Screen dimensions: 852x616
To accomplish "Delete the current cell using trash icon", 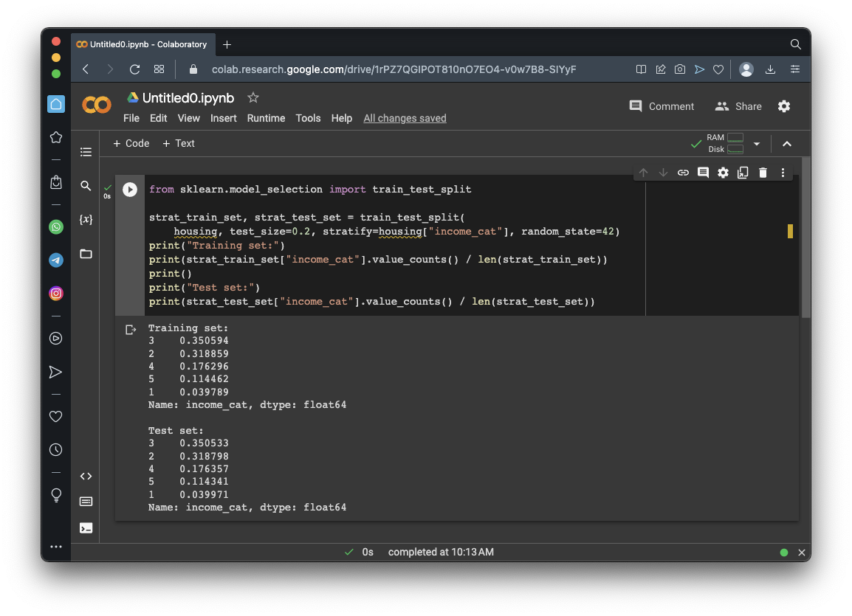I will tap(763, 173).
